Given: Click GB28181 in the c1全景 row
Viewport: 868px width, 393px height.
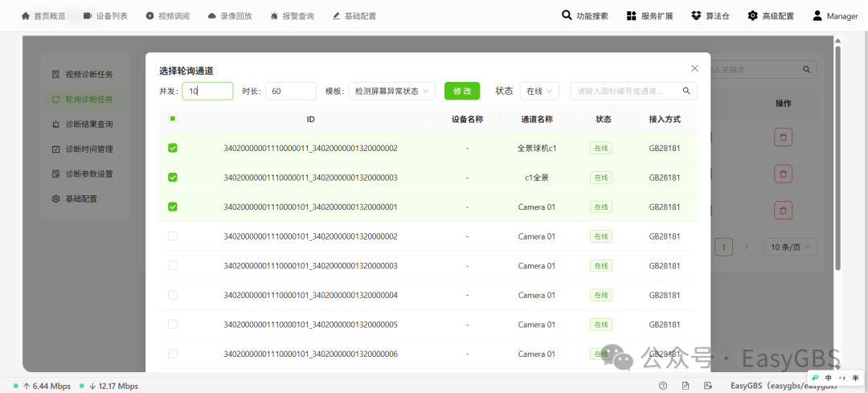Looking at the screenshot, I should [x=665, y=178].
